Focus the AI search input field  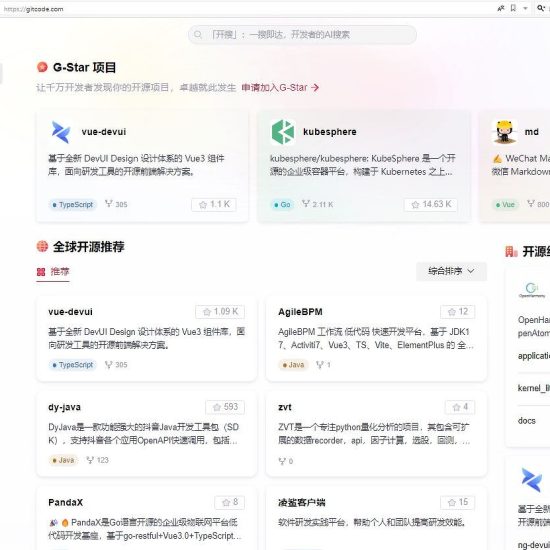pos(302,35)
